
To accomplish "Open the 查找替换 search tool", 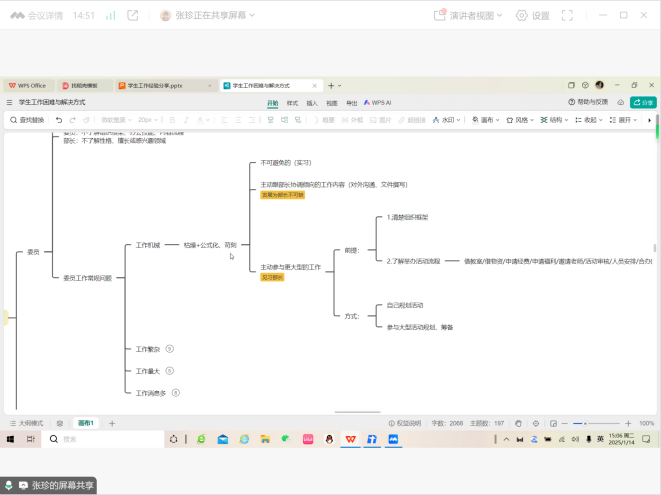I will pos(27,120).
